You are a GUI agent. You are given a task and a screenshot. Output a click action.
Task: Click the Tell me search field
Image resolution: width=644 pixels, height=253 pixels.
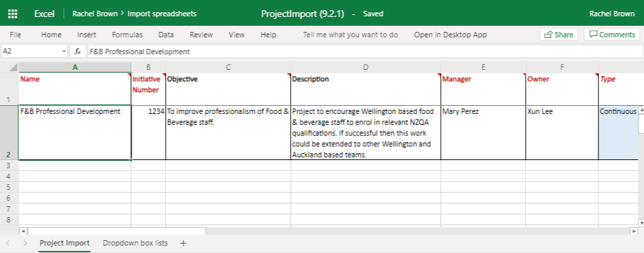point(351,35)
